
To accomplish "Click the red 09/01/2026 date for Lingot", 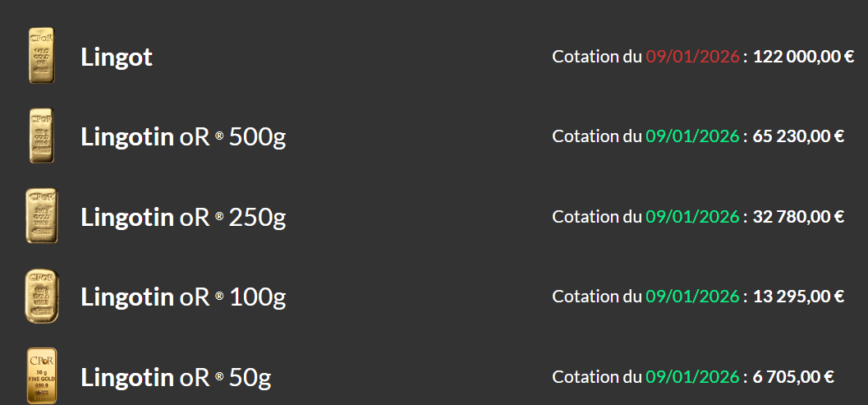I will click(692, 57).
